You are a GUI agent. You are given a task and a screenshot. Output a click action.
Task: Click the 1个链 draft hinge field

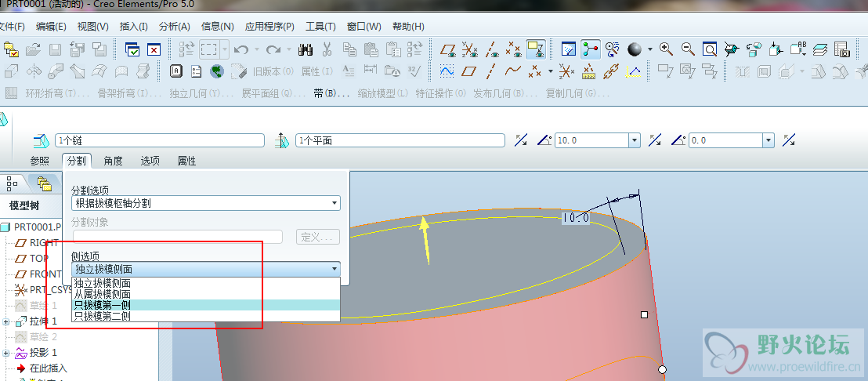pyautogui.click(x=160, y=140)
